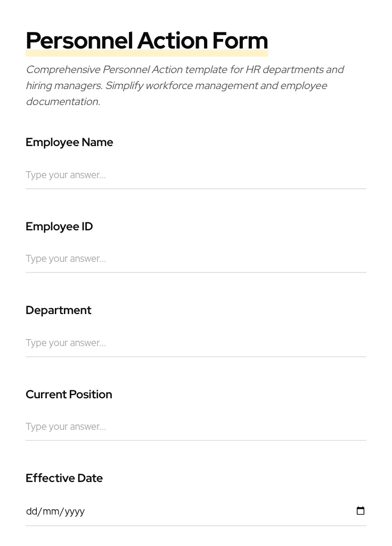
Task: Click the empty middle of the Effective Date field
Action: pos(213,511)
